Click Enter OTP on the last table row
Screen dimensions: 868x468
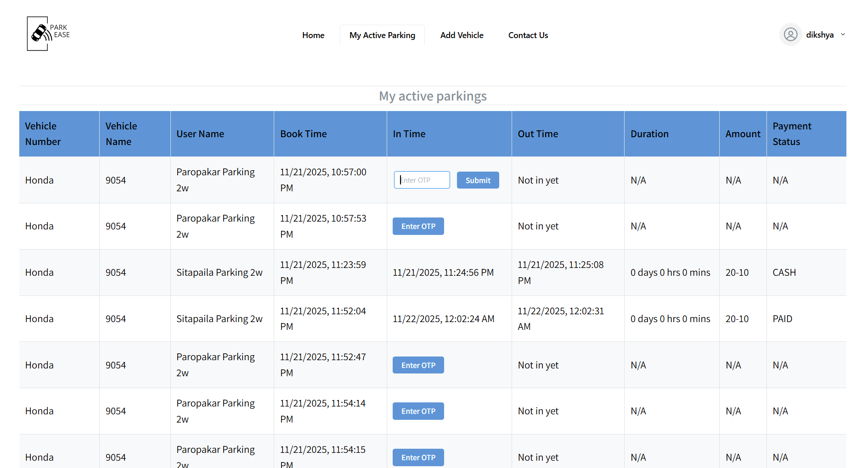418,457
